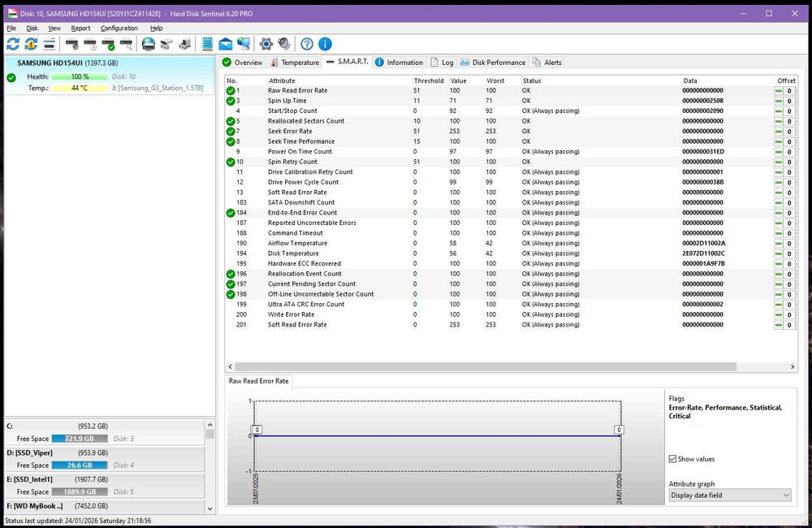Select the Airflow Temperature attribute row
Screen dimensions: 812x528
tap(511, 244)
